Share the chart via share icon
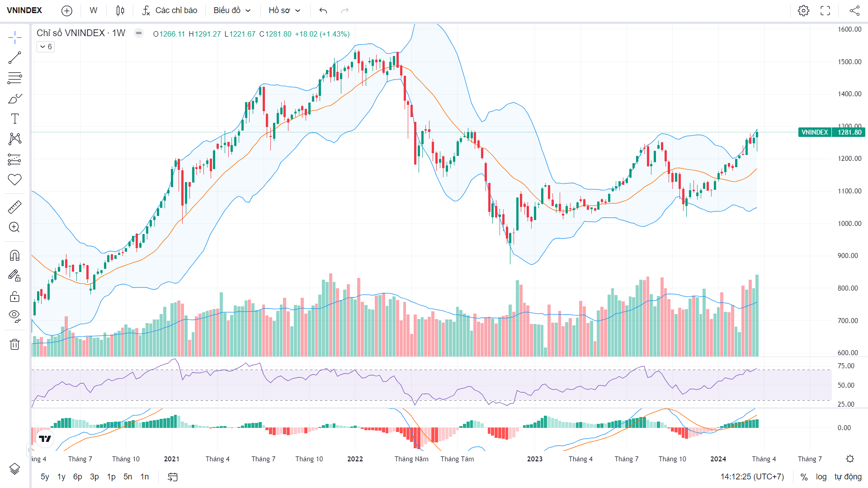868x488 pixels. point(854,11)
